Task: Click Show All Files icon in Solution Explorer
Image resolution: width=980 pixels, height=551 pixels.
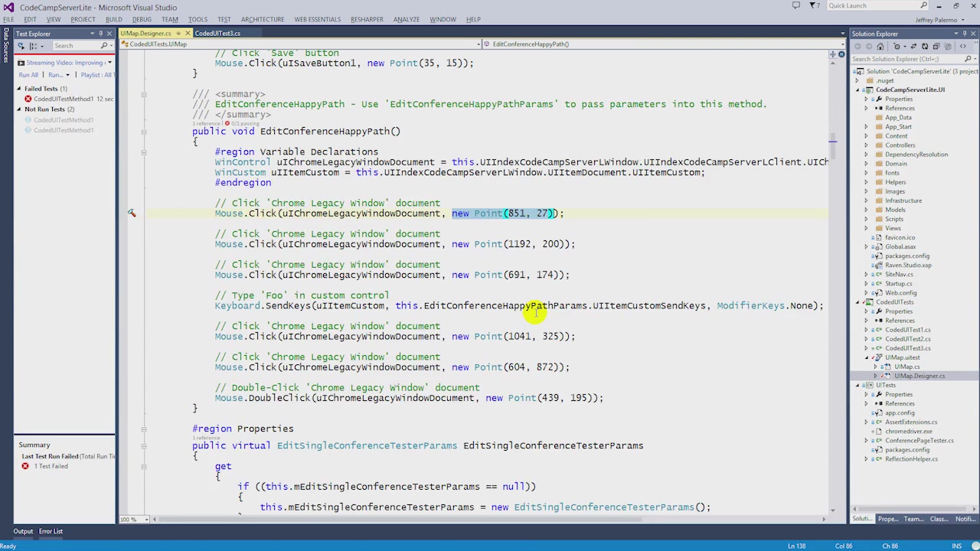Action: pyautogui.click(x=948, y=47)
